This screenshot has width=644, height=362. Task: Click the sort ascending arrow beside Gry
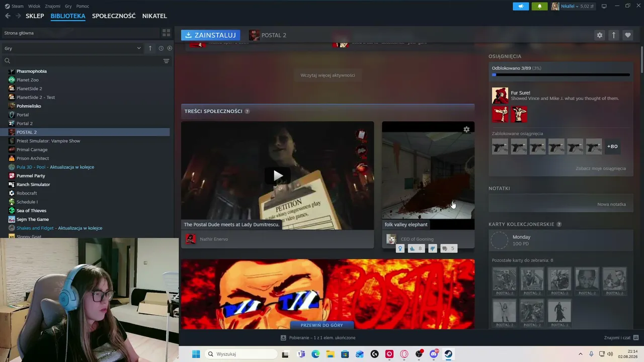click(x=150, y=48)
